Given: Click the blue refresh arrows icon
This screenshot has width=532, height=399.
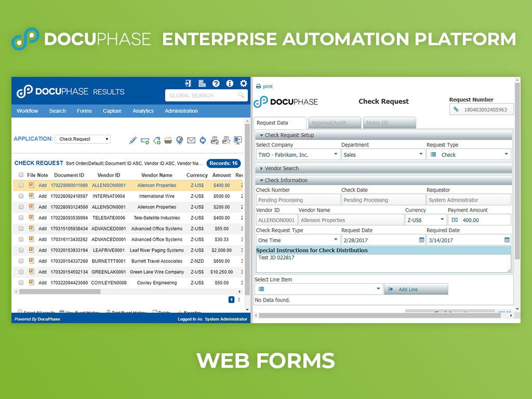Looking at the screenshot, I should coord(203,140).
